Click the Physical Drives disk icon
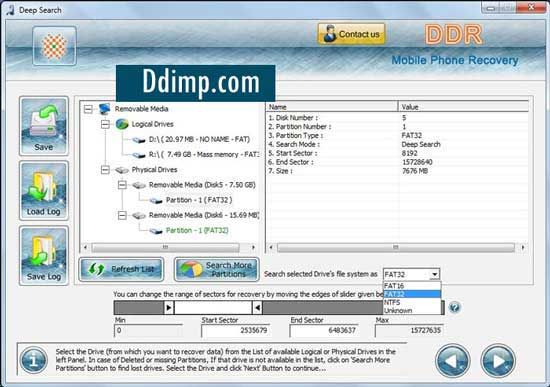550x387 pixels. click(122, 170)
